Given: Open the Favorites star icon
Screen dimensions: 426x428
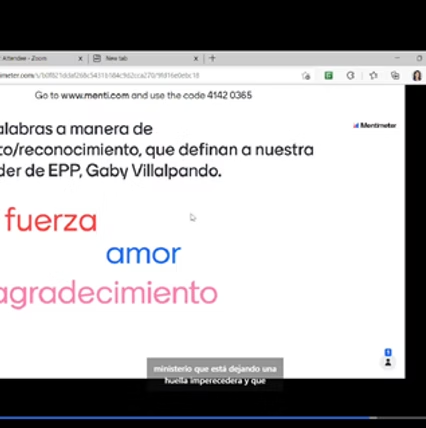Looking at the screenshot, I should tap(373, 75).
